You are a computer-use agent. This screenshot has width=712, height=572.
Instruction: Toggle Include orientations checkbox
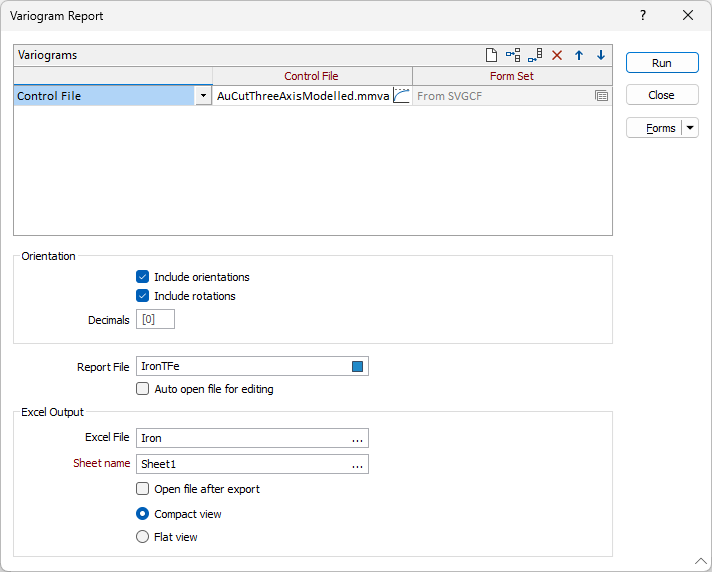coord(143,277)
